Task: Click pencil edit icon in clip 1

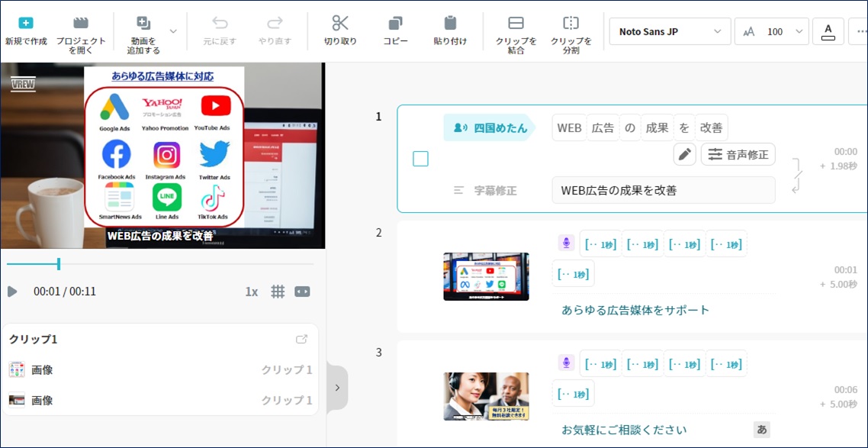Action: coord(685,155)
